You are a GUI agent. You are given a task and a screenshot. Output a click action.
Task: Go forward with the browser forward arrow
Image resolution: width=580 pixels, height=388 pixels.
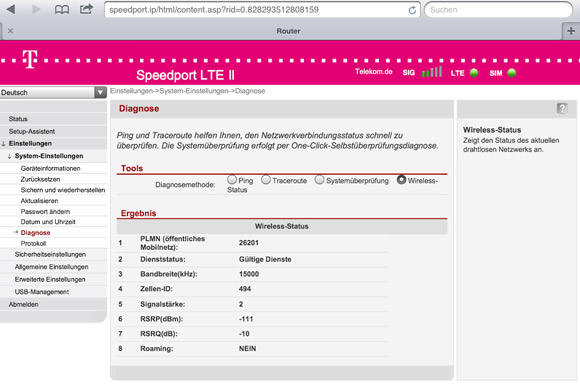point(36,9)
